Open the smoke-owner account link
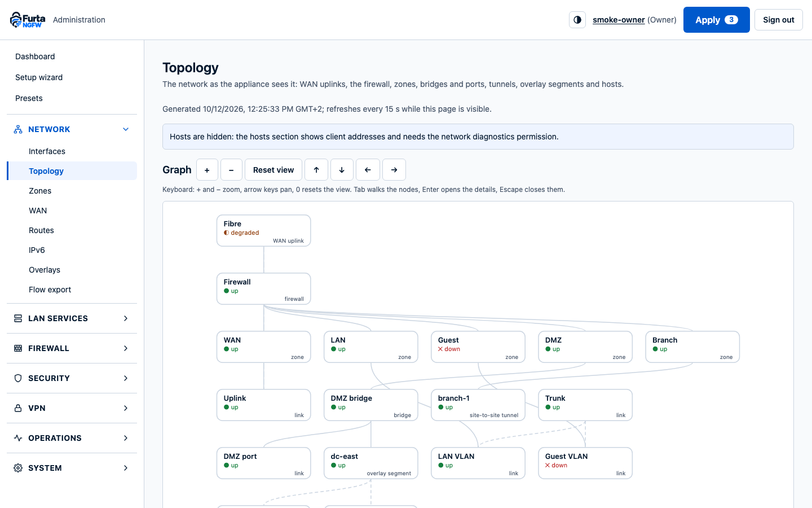 [619, 20]
